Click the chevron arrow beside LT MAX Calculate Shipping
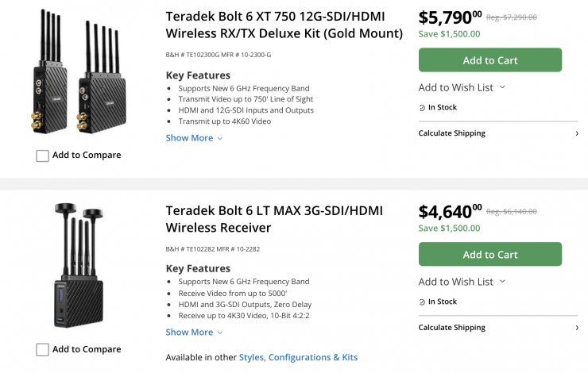This screenshot has width=588, height=373. pyautogui.click(x=577, y=328)
